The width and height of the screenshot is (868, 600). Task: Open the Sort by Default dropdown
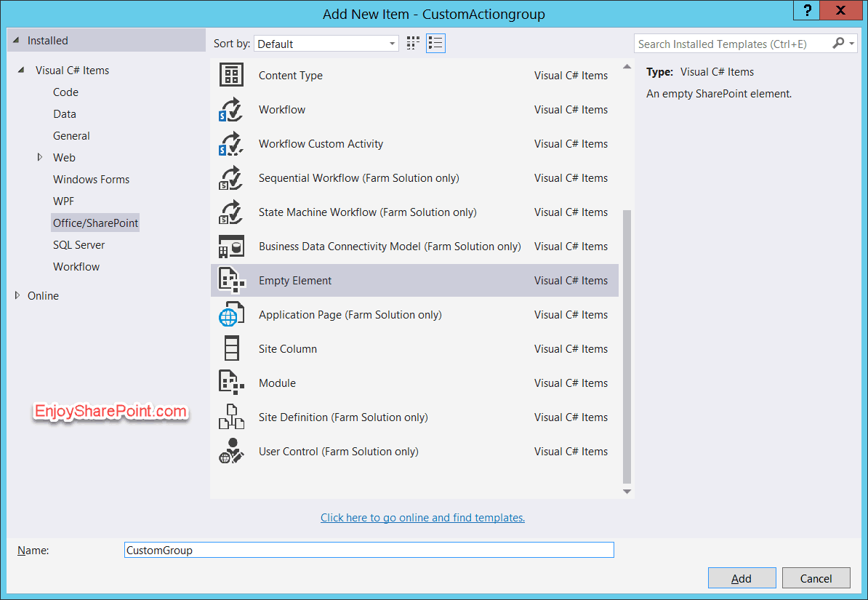326,44
